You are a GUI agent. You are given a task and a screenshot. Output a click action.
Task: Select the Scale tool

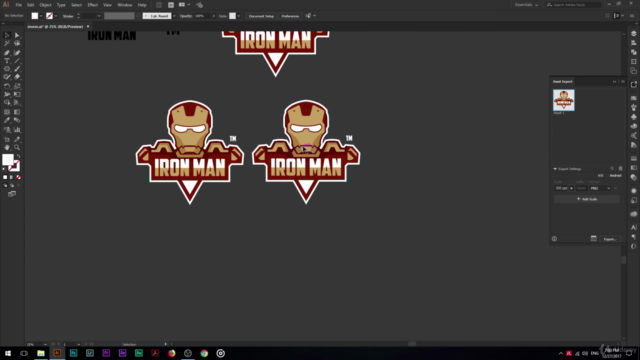(17, 86)
